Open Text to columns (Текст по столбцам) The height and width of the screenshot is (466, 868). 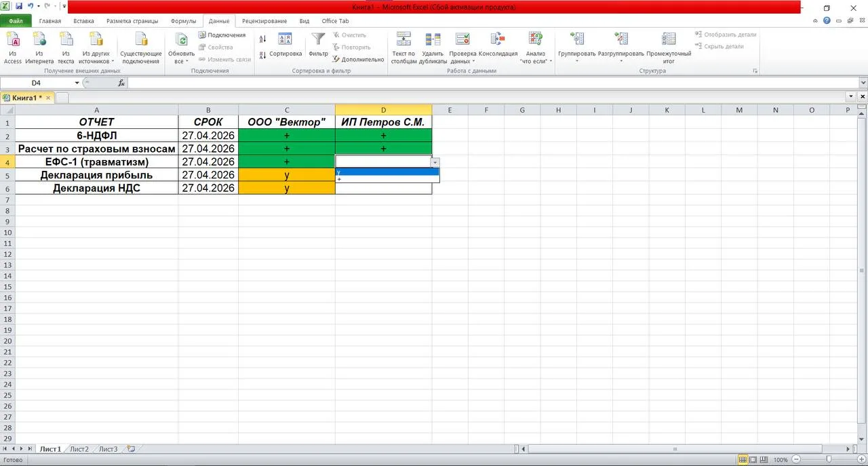[403, 47]
